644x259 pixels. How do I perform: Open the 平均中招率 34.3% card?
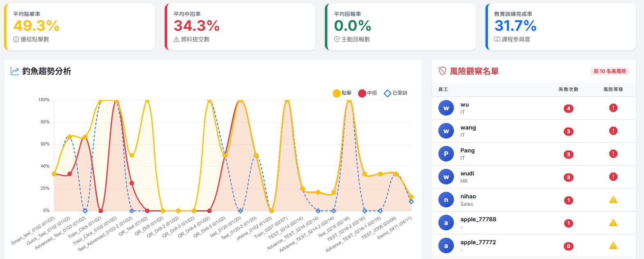240,27
